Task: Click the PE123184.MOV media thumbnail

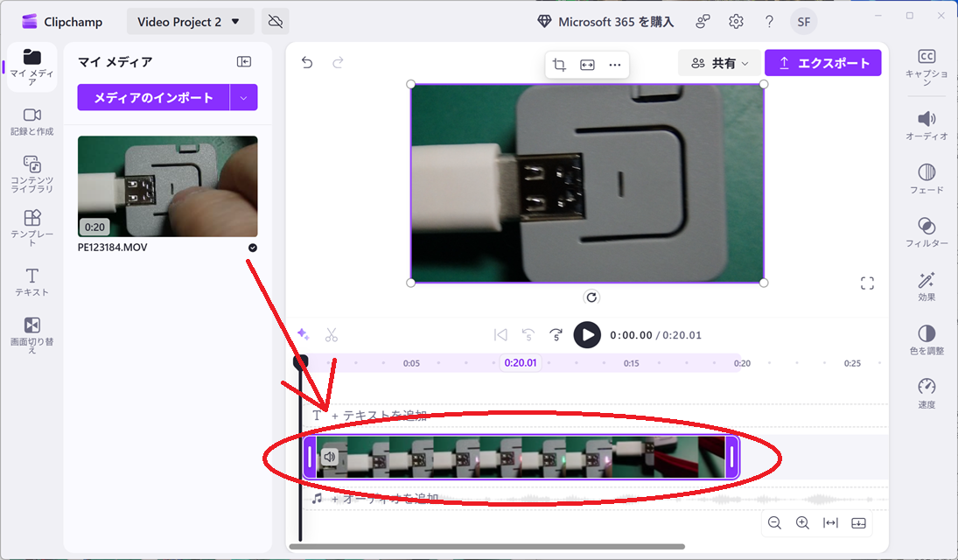Action: point(167,186)
